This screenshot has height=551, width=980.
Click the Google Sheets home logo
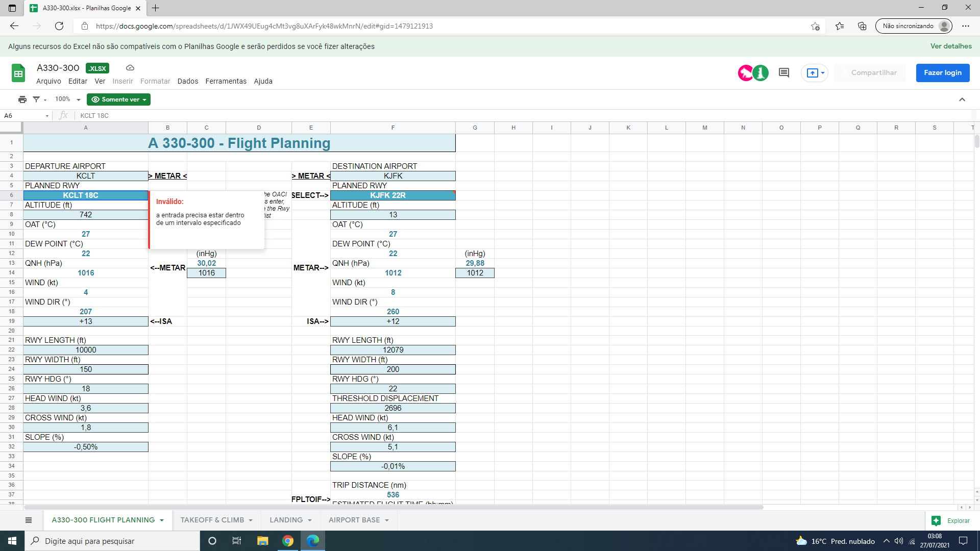(18, 73)
